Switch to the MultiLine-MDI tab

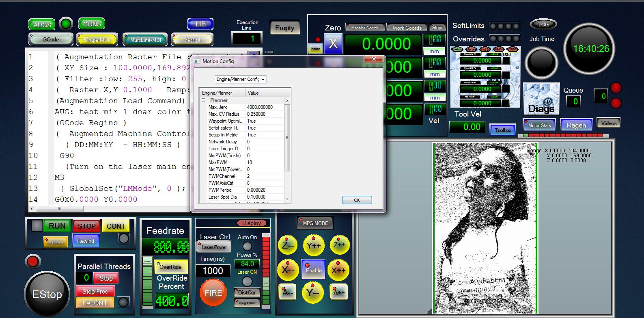point(146,40)
